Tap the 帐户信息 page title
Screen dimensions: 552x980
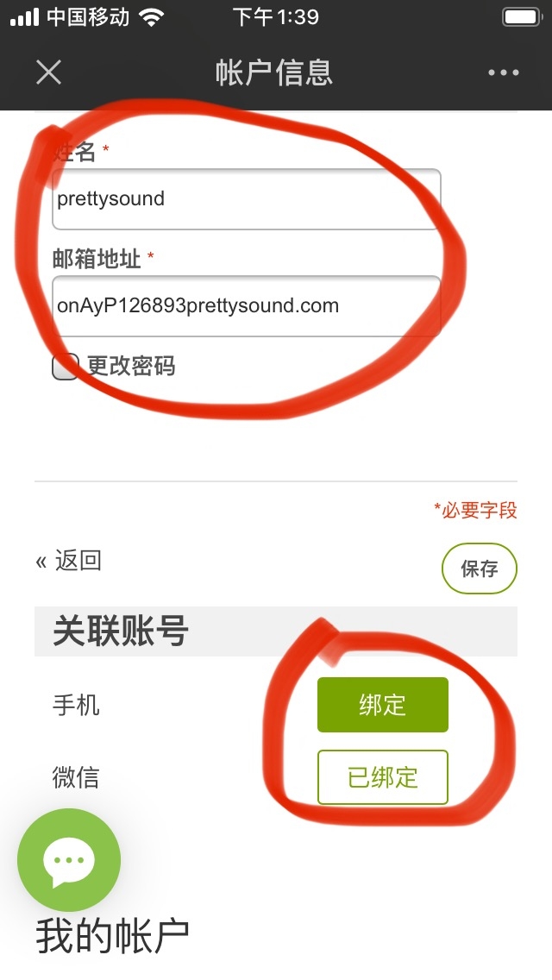274,72
